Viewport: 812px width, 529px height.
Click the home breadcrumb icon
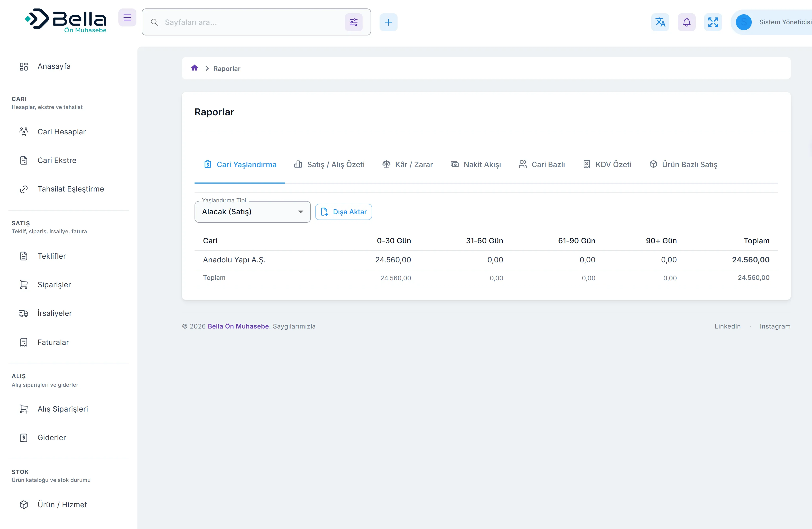point(195,68)
